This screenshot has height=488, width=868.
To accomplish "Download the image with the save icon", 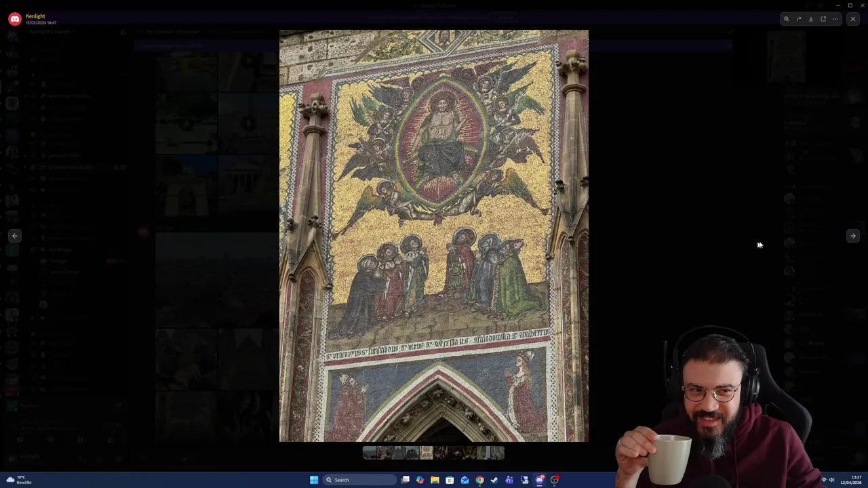I will [811, 19].
